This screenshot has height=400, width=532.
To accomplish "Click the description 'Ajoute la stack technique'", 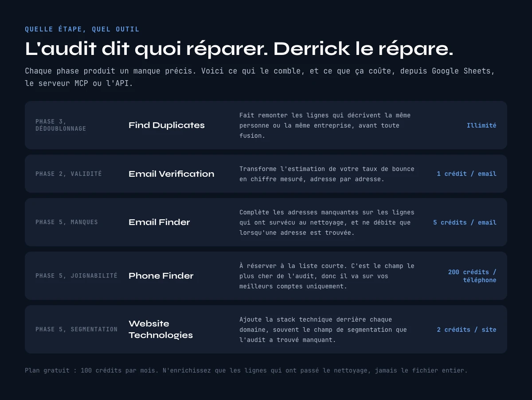I will tap(323, 330).
